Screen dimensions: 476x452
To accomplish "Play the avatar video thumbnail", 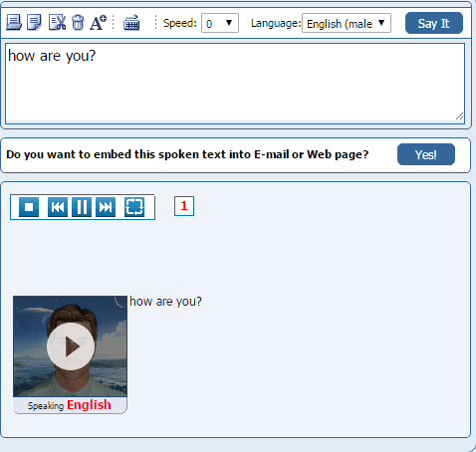I will pos(71,346).
